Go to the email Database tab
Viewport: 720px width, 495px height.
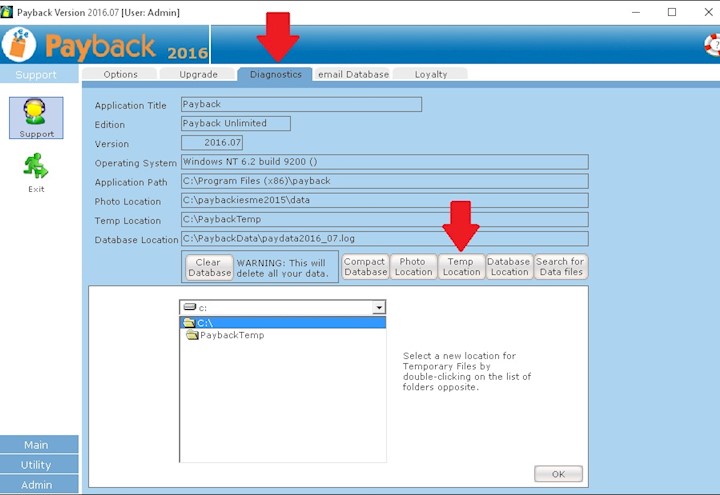(x=352, y=74)
